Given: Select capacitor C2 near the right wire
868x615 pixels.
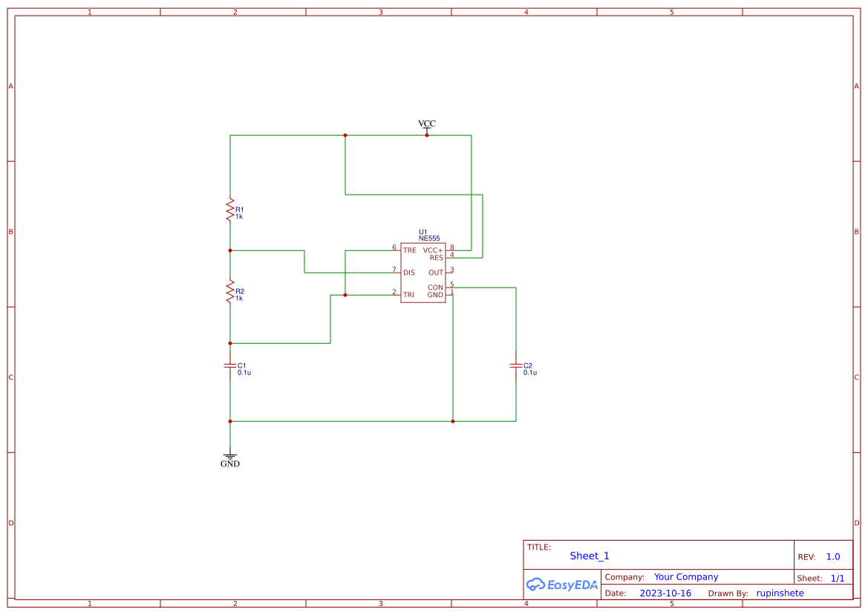Looking at the screenshot, I should pos(515,367).
